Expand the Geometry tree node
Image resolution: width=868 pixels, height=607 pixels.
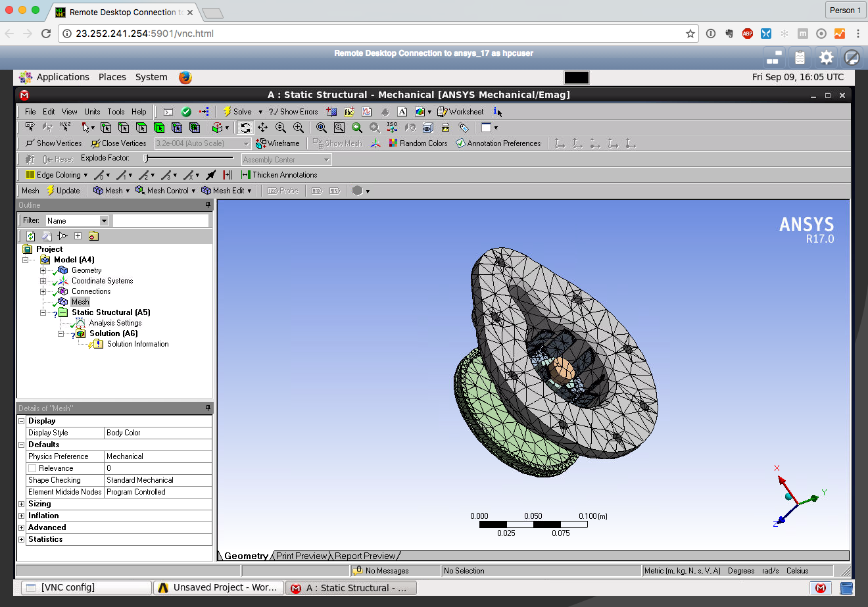(43, 270)
